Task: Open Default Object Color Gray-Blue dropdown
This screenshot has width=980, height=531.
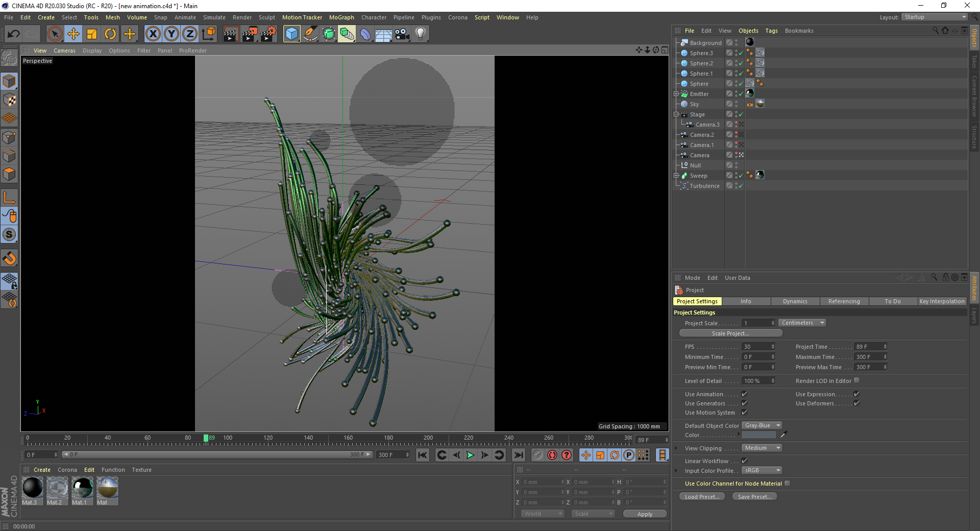Action: coord(762,425)
